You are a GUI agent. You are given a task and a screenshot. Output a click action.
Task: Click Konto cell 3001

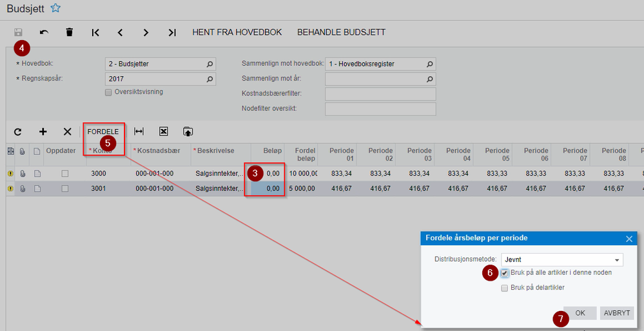click(x=109, y=189)
